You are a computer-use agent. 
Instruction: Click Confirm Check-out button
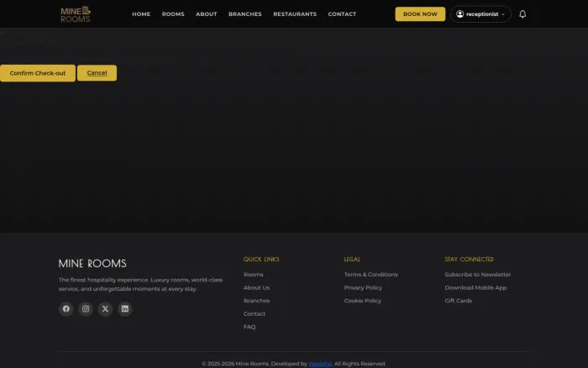tap(38, 73)
